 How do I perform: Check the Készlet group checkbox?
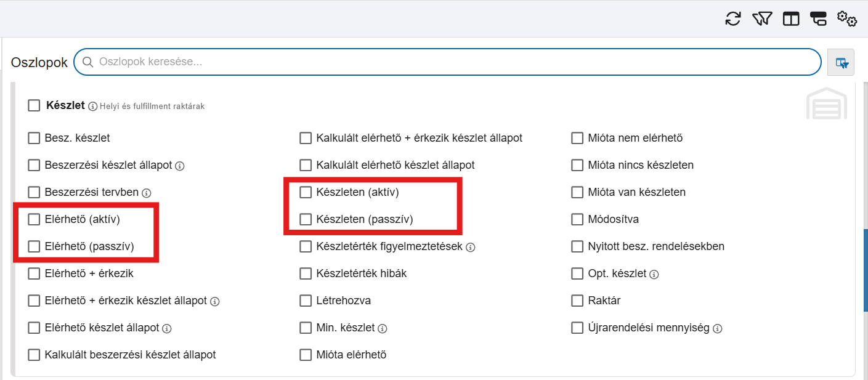[34, 106]
